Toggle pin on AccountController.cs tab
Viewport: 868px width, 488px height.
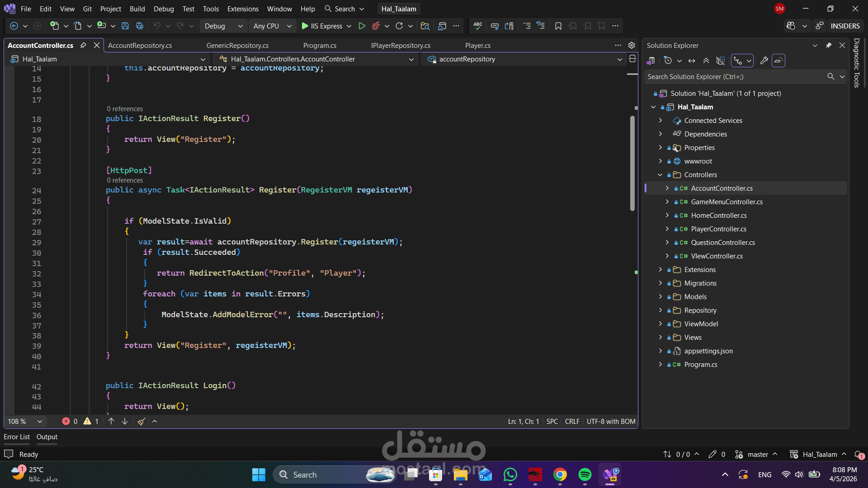click(83, 46)
